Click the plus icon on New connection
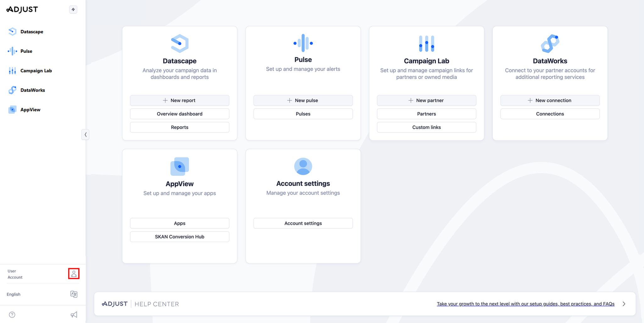 tap(530, 100)
